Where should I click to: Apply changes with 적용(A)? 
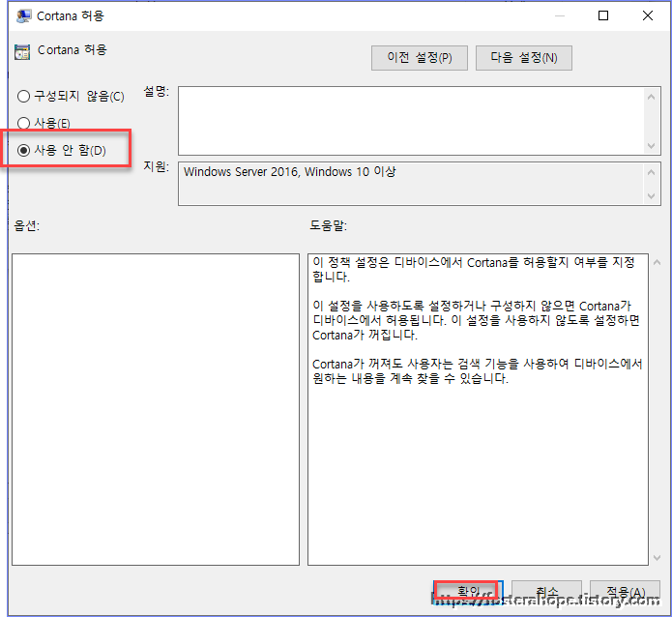click(626, 592)
